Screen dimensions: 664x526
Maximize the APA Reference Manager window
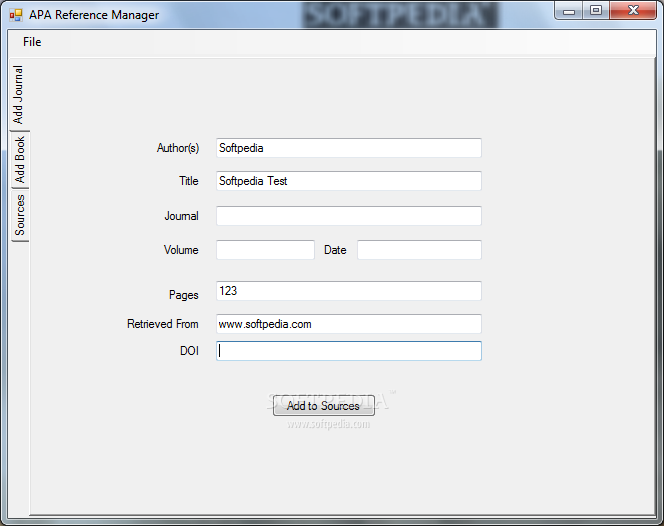click(x=596, y=11)
